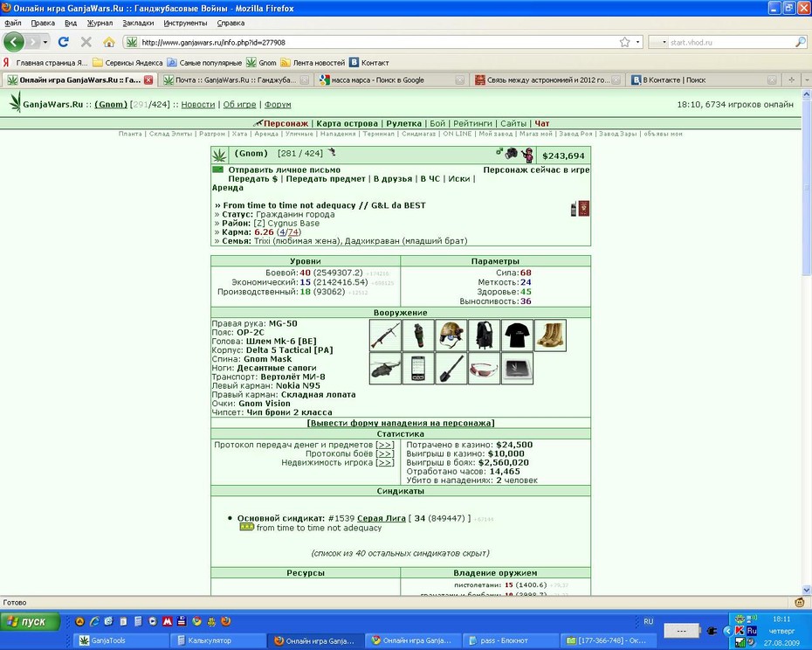
Task: Click the OP-2C grenade item icon
Action: pyautogui.click(x=418, y=335)
